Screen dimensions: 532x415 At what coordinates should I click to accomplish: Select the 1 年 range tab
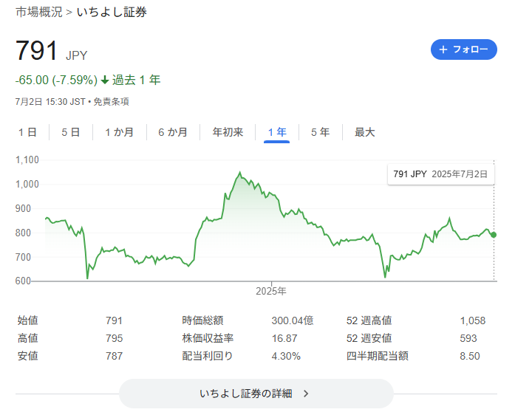277,132
